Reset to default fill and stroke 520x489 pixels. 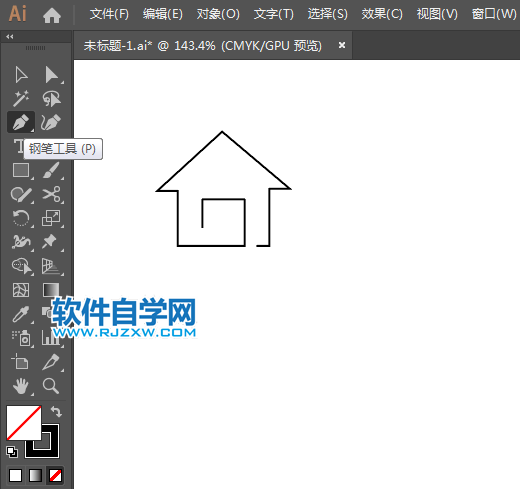[12, 452]
